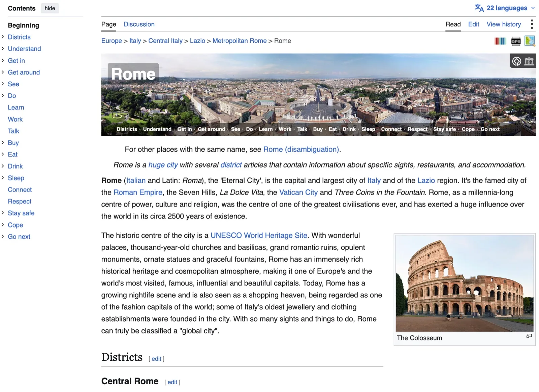The image size is (539, 392).
Task: Open the Lazio link in the intro paragraph
Action: [426, 180]
